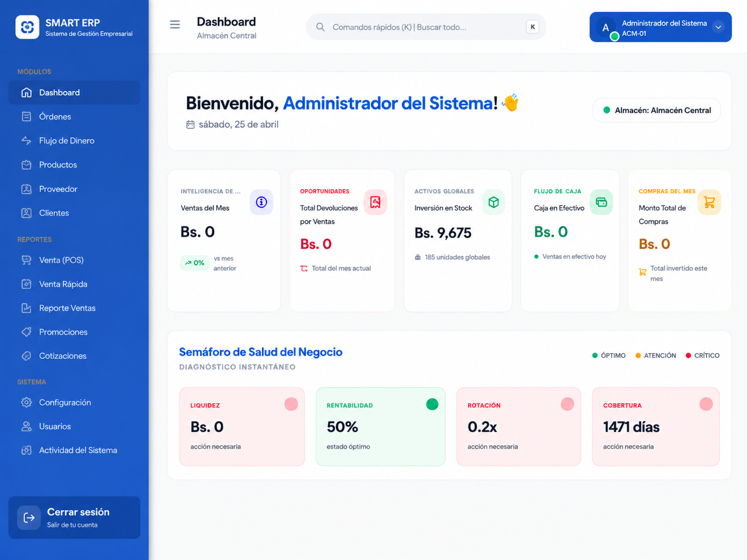Click the Almacén: Almacén Central badge

click(x=657, y=110)
